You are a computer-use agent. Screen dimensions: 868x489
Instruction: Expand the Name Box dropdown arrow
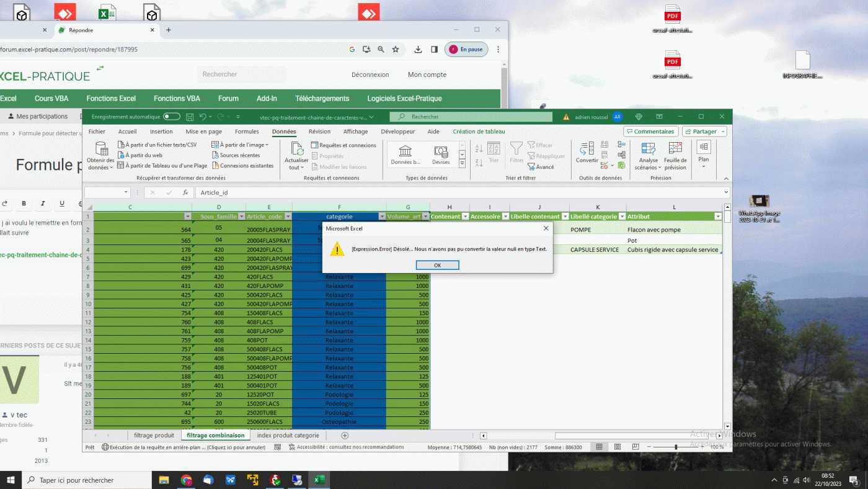tap(126, 192)
